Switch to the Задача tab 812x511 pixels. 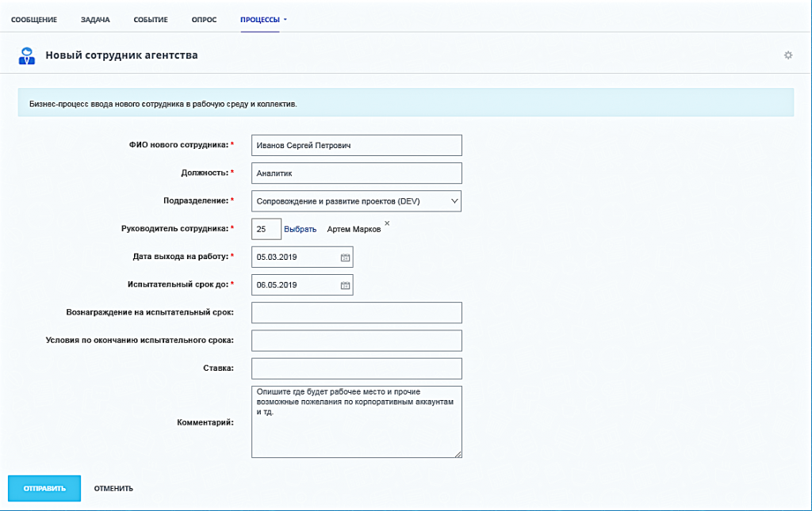point(95,20)
